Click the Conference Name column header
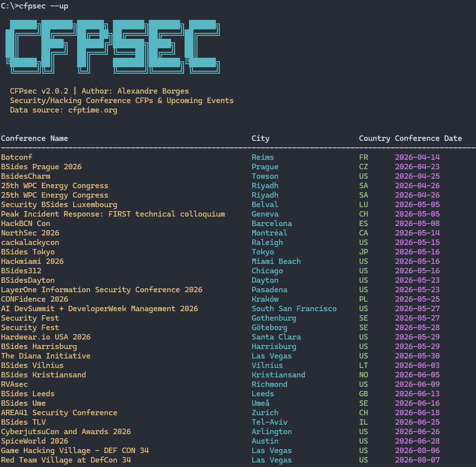The image size is (476, 467). [x=35, y=138]
